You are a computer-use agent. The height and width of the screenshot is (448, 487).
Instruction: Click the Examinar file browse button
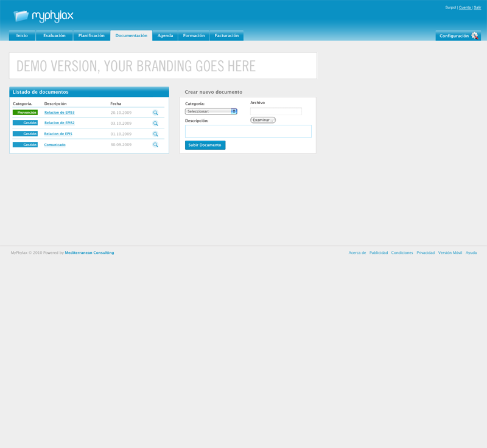263,120
